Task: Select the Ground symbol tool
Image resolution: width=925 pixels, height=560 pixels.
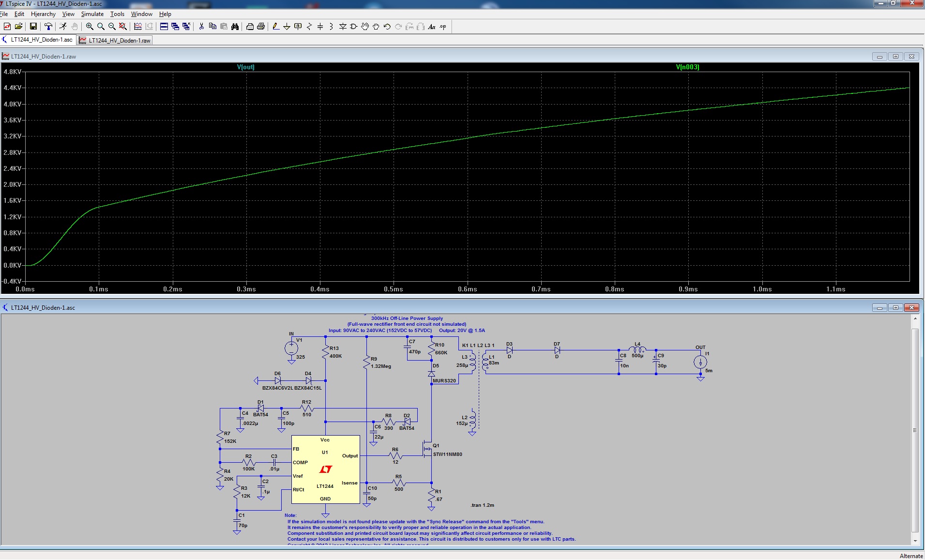Action: tap(287, 27)
